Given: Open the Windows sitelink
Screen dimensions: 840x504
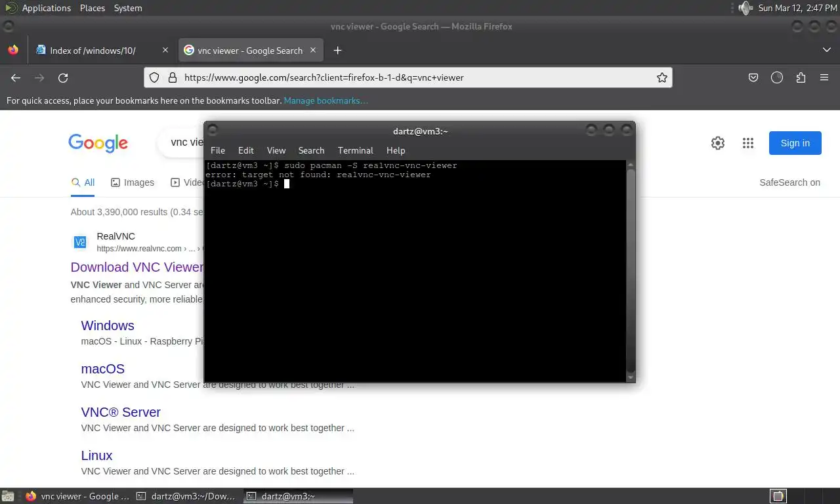Looking at the screenshot, I should [x=108, y=325].
